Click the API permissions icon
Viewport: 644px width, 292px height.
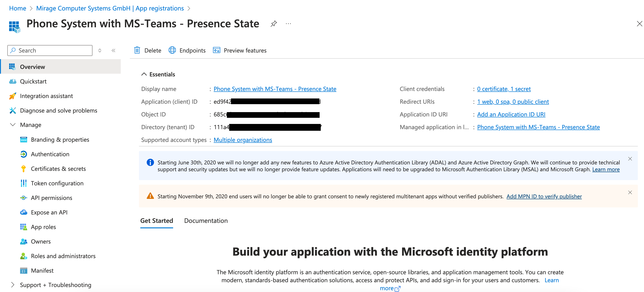pos(23,198)
